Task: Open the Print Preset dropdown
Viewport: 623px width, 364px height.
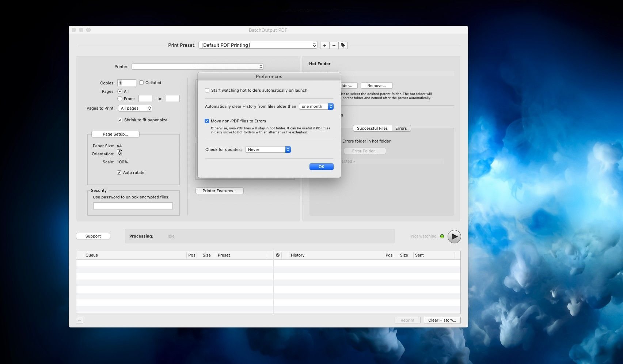Action: click(x=258, y=45)
